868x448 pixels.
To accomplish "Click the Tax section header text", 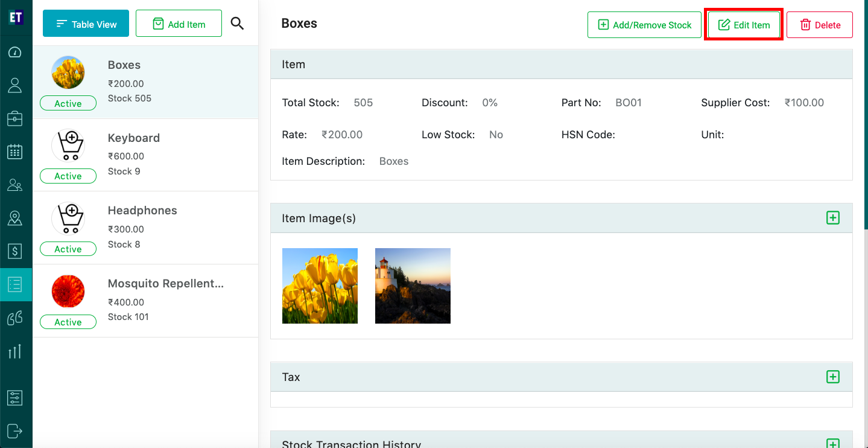I will click(291, 377).
